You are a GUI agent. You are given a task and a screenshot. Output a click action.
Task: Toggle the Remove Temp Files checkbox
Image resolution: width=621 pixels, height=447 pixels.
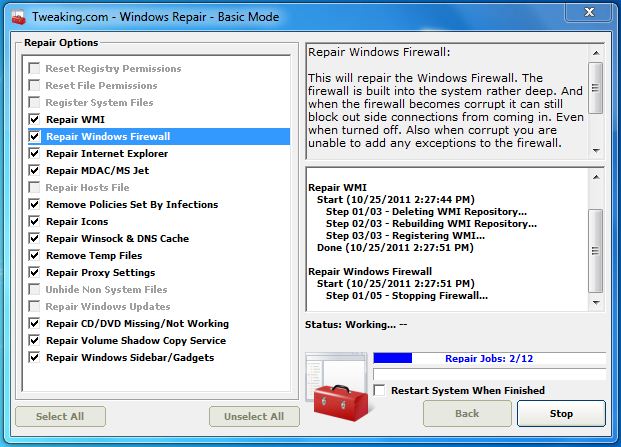(34, 255)
